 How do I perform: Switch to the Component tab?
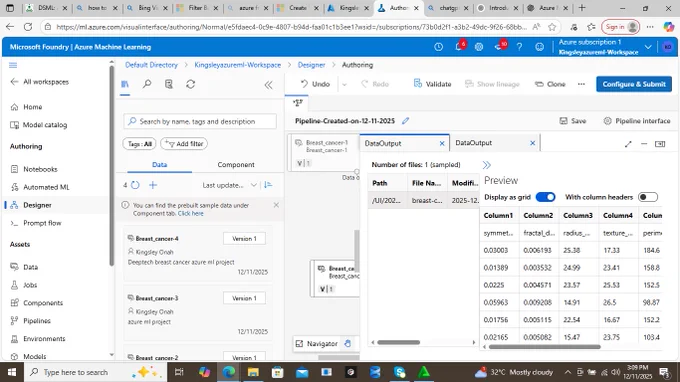236,165
